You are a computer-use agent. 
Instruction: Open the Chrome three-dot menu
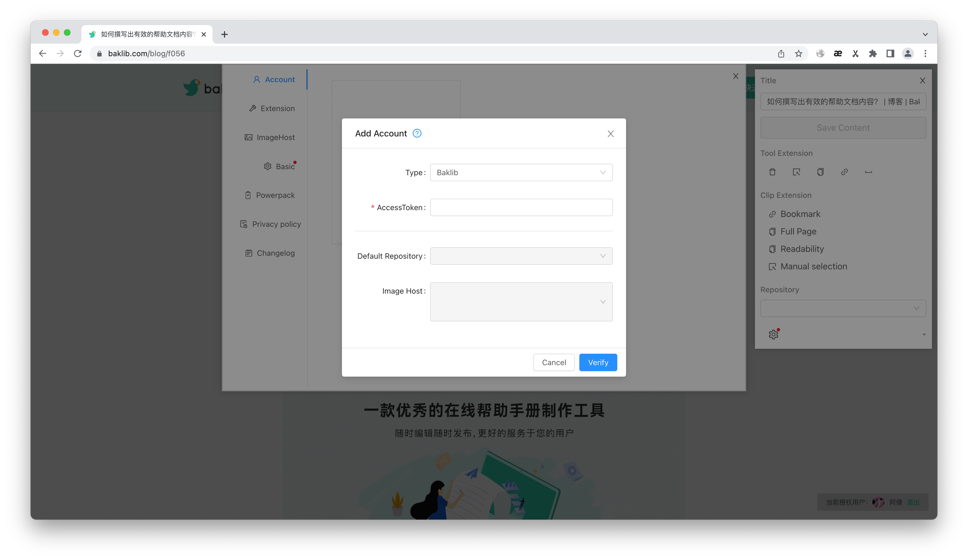[x=925, y=53]
